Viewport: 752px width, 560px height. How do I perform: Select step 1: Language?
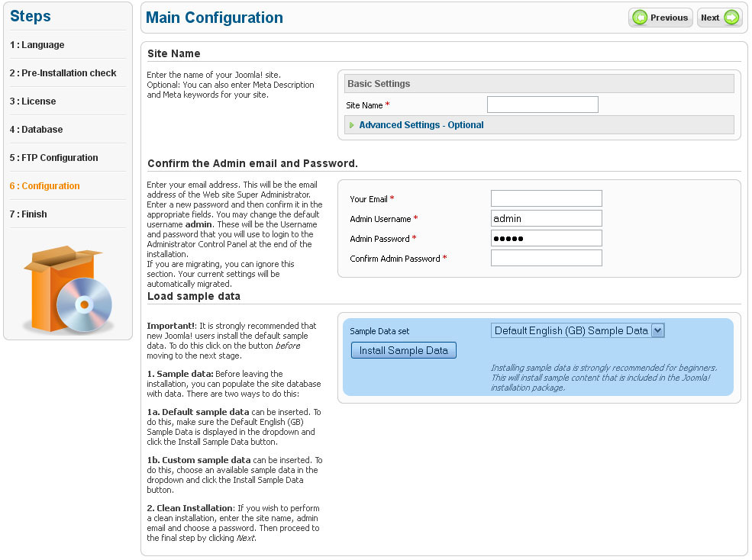tap(37, 45)
